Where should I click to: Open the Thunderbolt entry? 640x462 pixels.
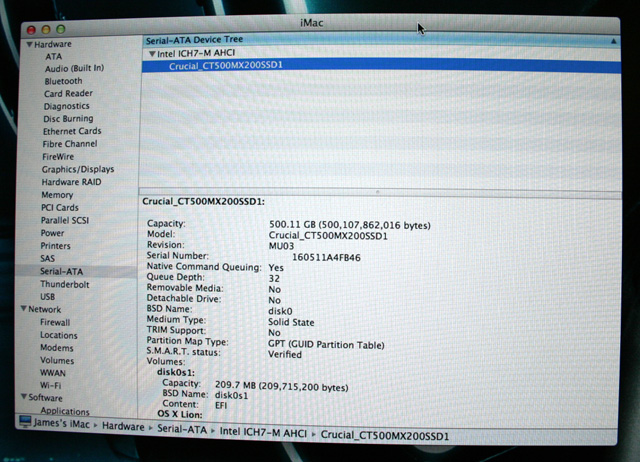pos(64,284)
